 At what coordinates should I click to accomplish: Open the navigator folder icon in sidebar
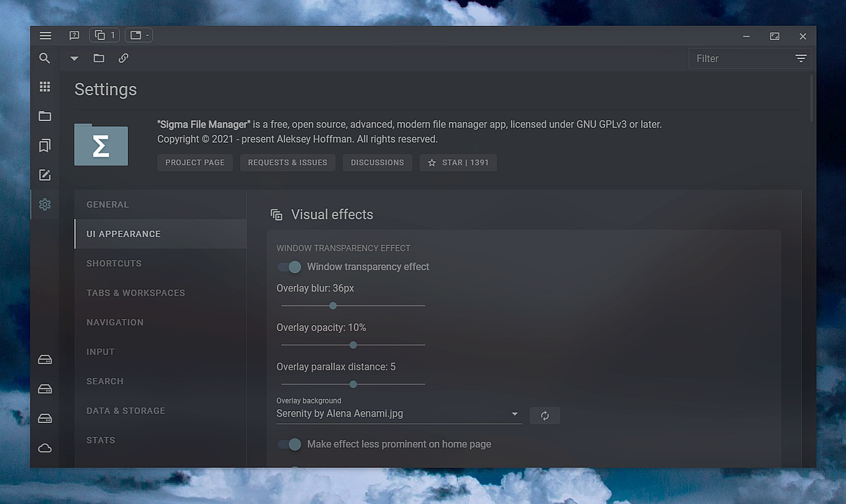pos(45,116)
